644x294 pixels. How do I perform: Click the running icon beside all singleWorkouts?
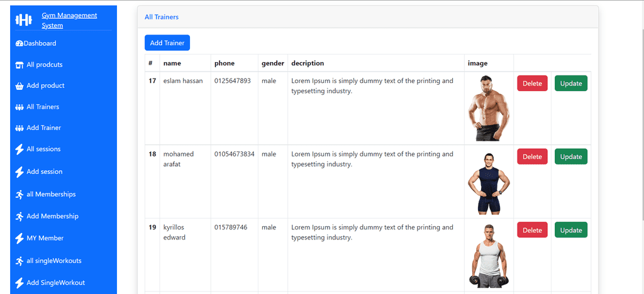coord(19,261)
